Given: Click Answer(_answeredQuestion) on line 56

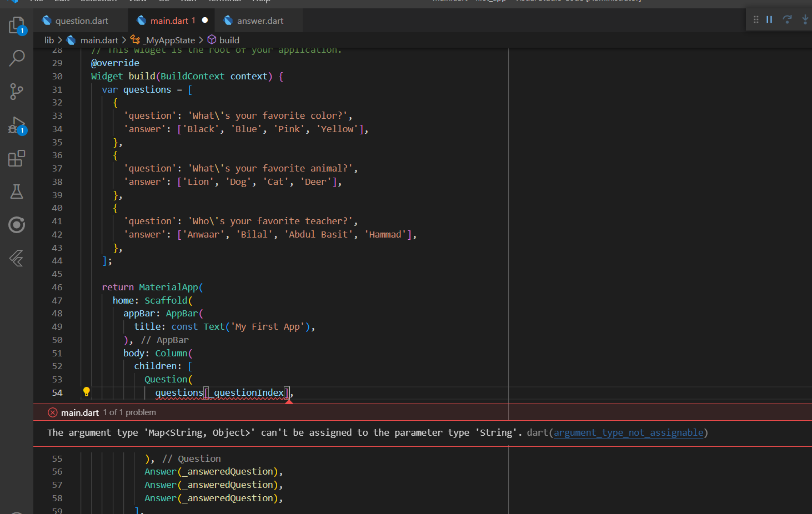Looking at the screenshot, I should click(x=214, y=471).
